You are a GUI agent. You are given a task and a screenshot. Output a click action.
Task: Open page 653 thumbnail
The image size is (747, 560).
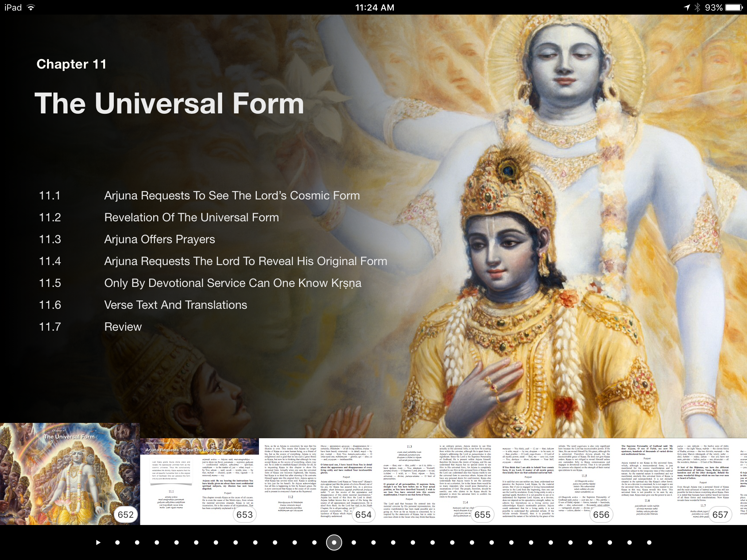point(200,481)
